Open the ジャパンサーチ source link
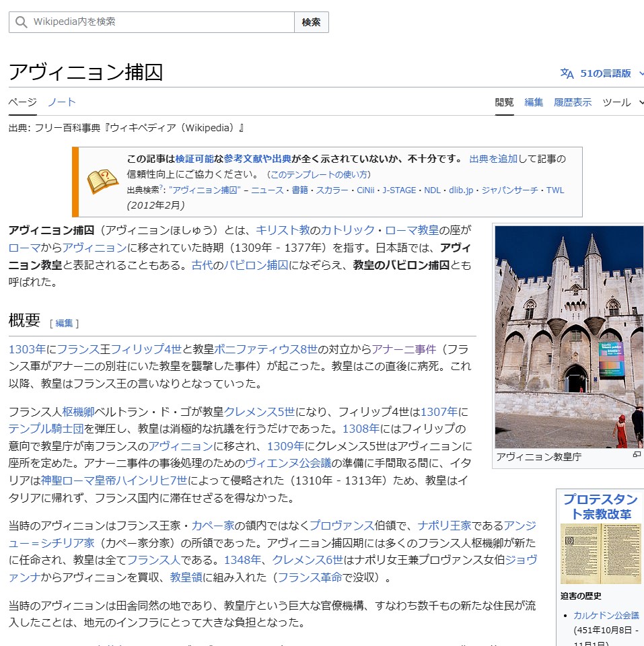644x646 pixels. click(509, 190)
